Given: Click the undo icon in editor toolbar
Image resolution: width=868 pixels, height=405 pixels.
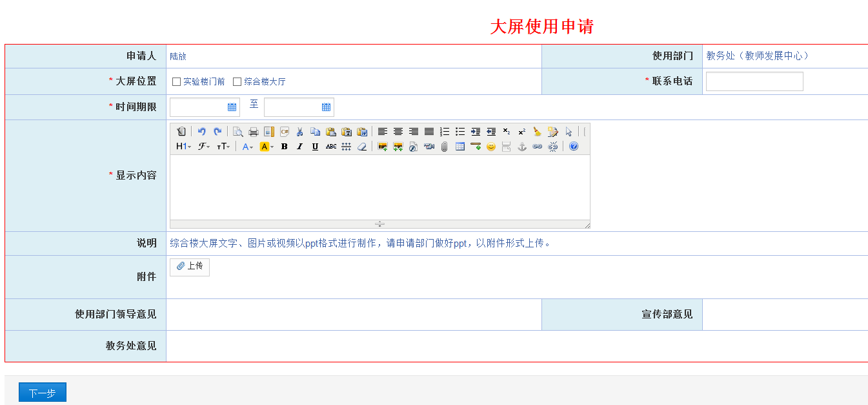Looking at the screenshot, I should point(201,132).
